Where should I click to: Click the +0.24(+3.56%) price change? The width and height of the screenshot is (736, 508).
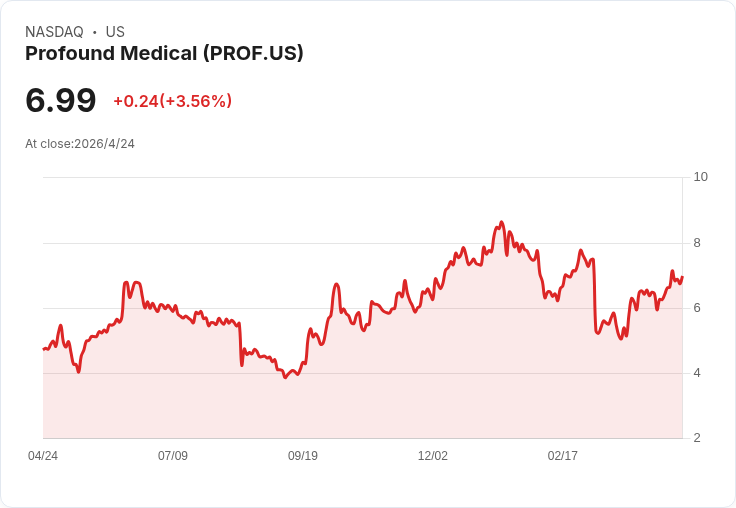pos(172,101)
